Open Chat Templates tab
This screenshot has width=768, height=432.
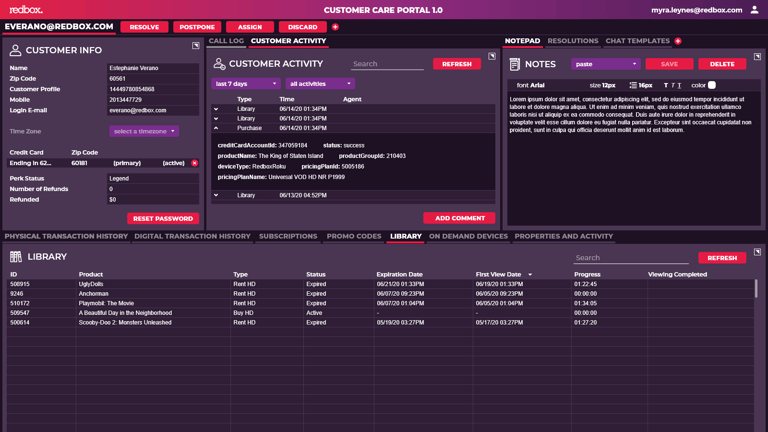coord(637,41)
